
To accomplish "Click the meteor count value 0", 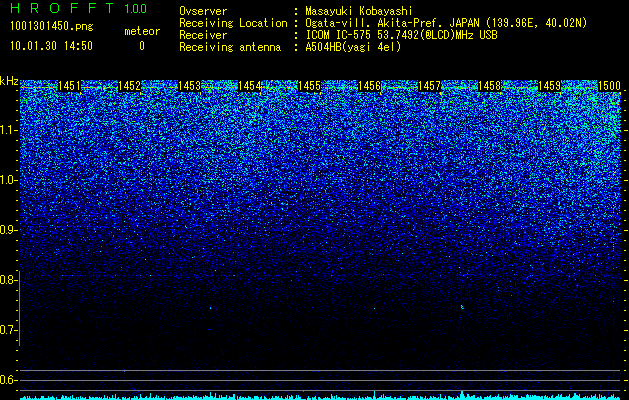I will click(142, 46).
